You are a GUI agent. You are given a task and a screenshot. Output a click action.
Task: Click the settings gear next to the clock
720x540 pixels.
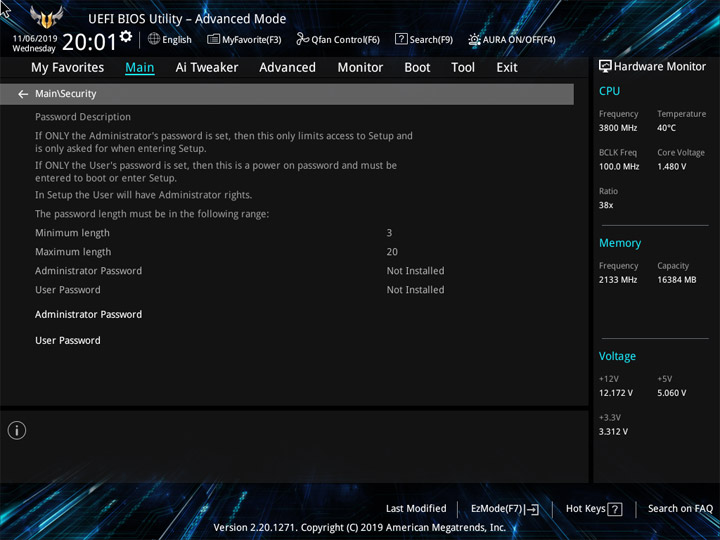pos(126,36)
